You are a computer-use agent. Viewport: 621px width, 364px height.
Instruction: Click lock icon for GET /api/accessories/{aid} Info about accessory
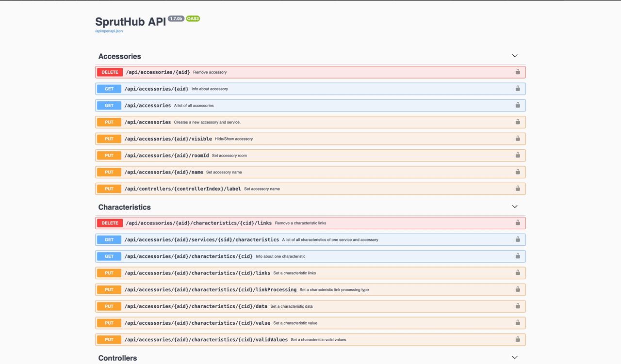[x=518, y=88]
